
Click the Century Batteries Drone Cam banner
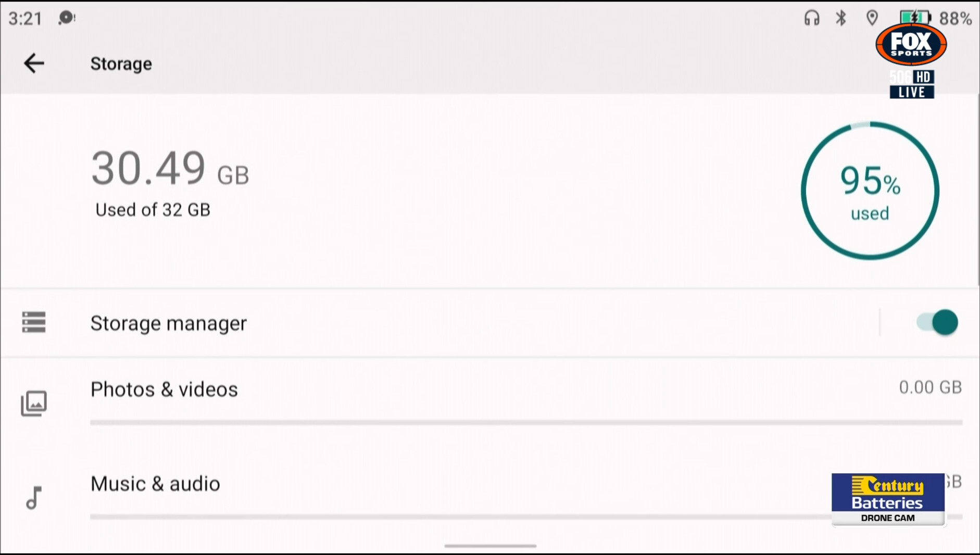point(888,499)
